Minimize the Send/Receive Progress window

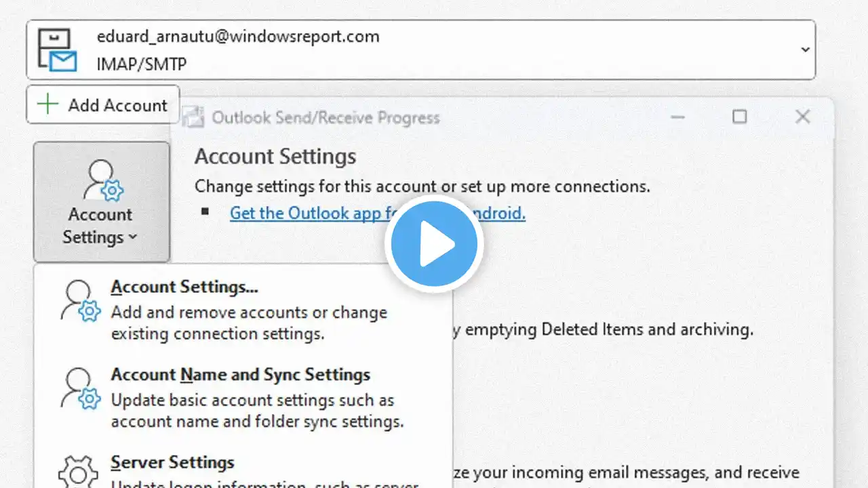[677, 117]
